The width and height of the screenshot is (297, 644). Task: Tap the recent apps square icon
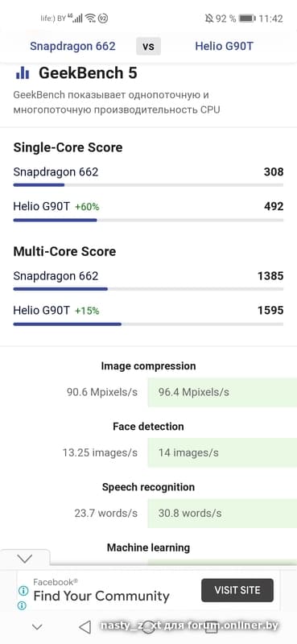(211, 627)
